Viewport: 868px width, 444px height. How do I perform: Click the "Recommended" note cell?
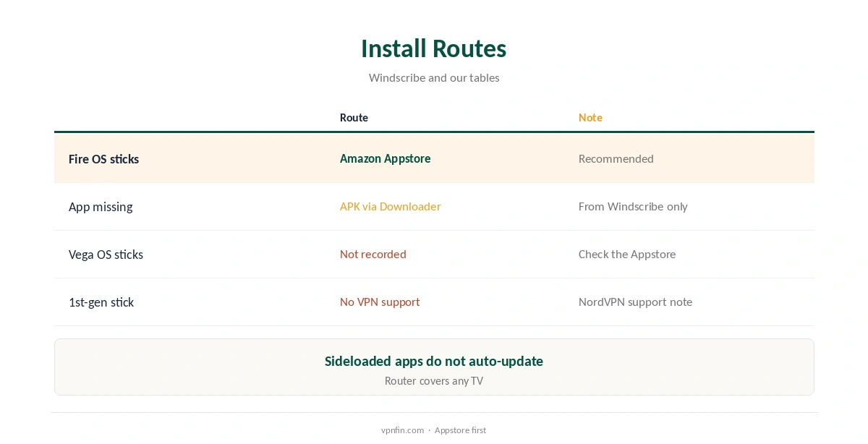pos(616,158)
